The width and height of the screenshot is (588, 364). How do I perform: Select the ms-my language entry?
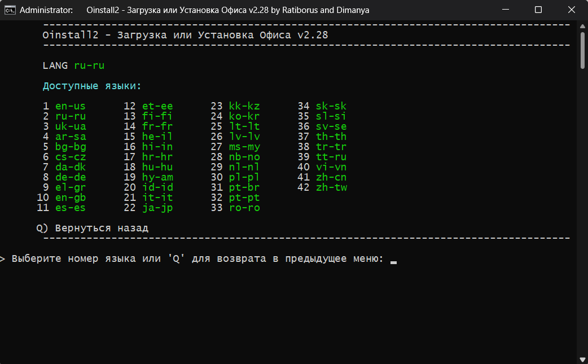coord(244,147)
